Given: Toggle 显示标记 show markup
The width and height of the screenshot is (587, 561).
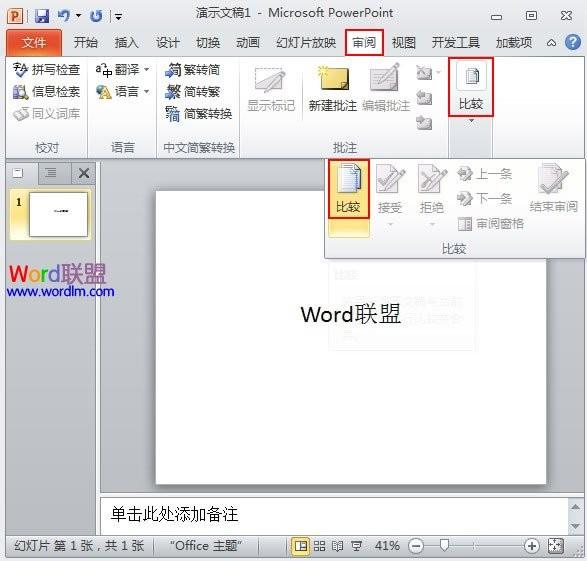Looking at the screenshot, I should (x=271, y=89).
